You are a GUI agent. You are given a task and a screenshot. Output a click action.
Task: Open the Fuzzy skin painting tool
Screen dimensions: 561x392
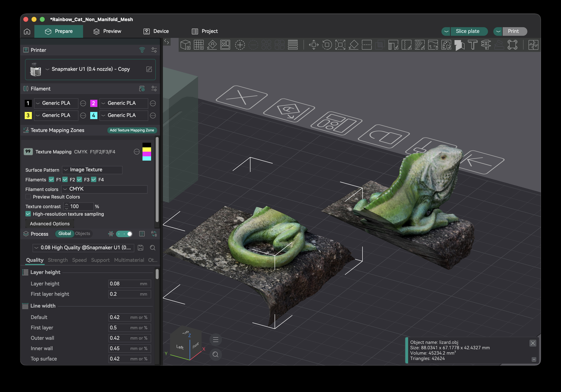[x=420, y=45]
